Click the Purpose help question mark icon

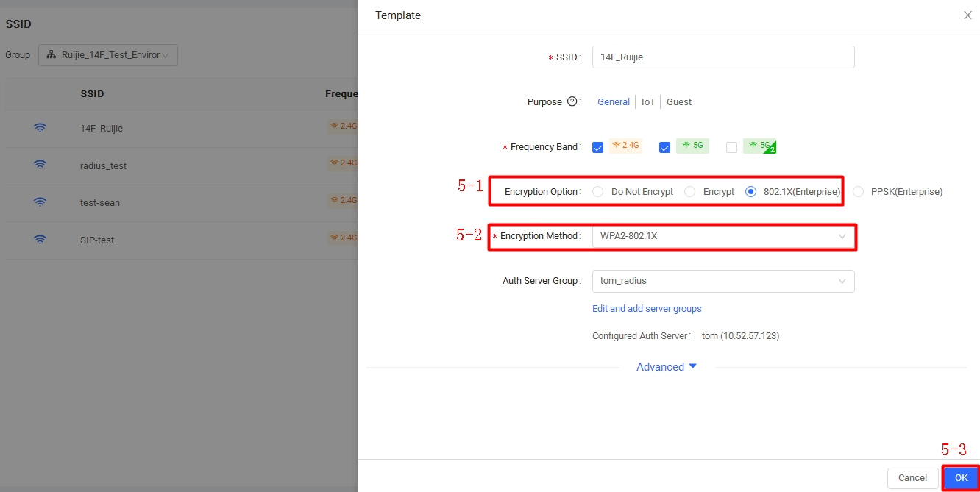[x=572, y=102]
